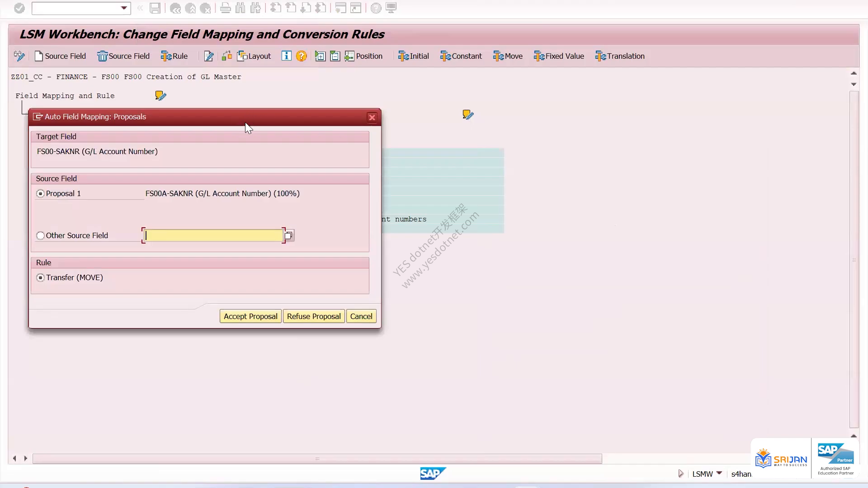
Task: Select the Proposal 1 radio button
Action: tap(41, 193)
